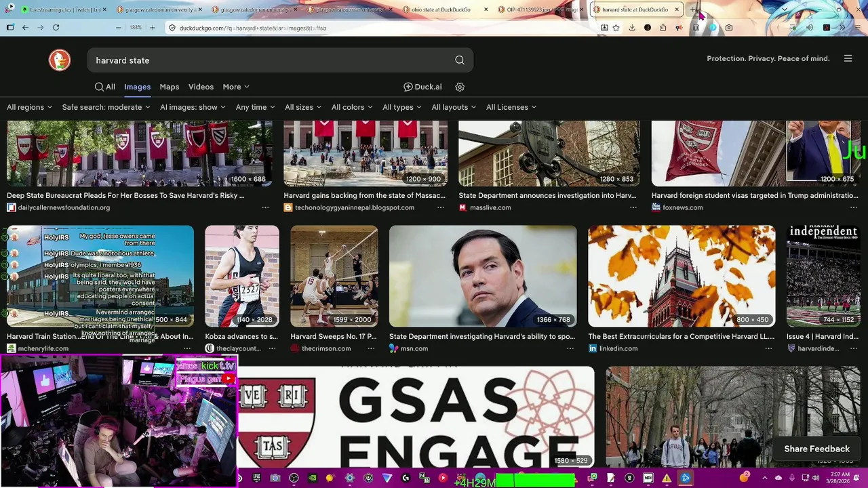Open Duck.ai chat link
The image size is (868, 488).
point(422,87)
